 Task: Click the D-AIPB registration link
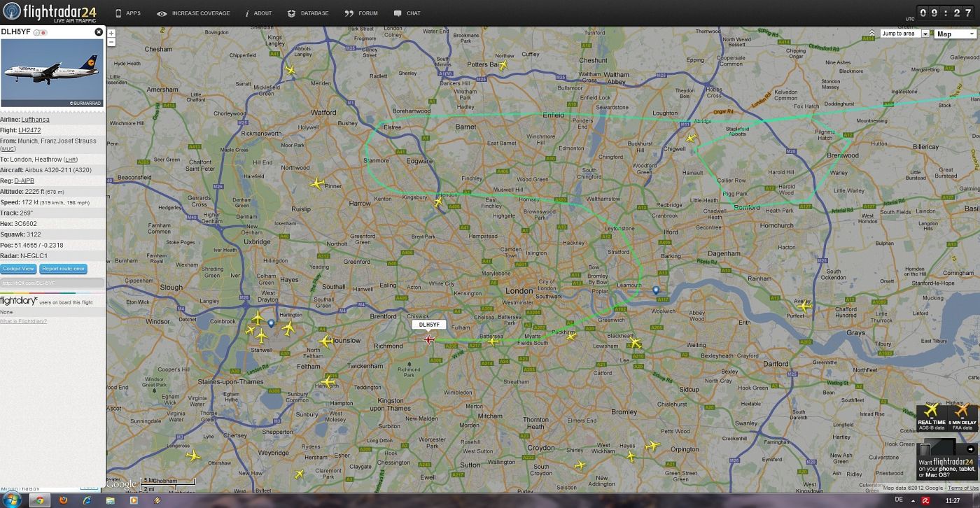point(24,181)
